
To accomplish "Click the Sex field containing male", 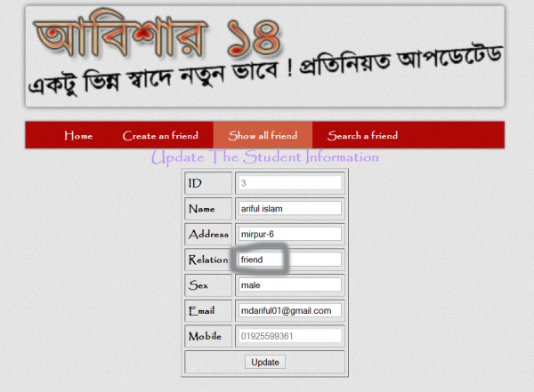I will [290, 285].
